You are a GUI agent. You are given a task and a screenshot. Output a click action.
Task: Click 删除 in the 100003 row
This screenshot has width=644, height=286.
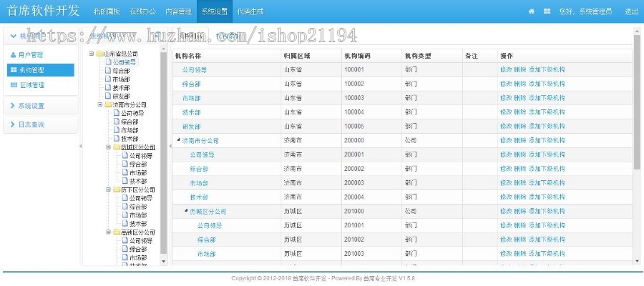point(520,98)
